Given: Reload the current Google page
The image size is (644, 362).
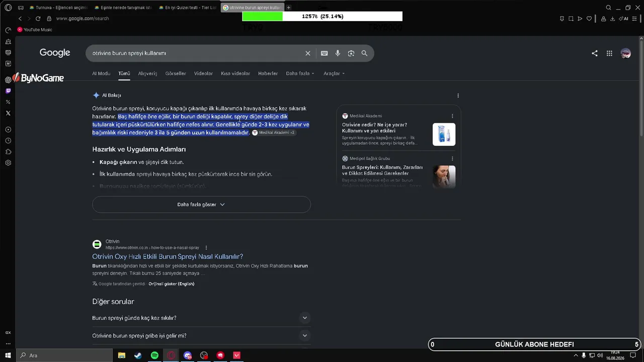Looking at the screenshot, I should click(x=38, y=19).
